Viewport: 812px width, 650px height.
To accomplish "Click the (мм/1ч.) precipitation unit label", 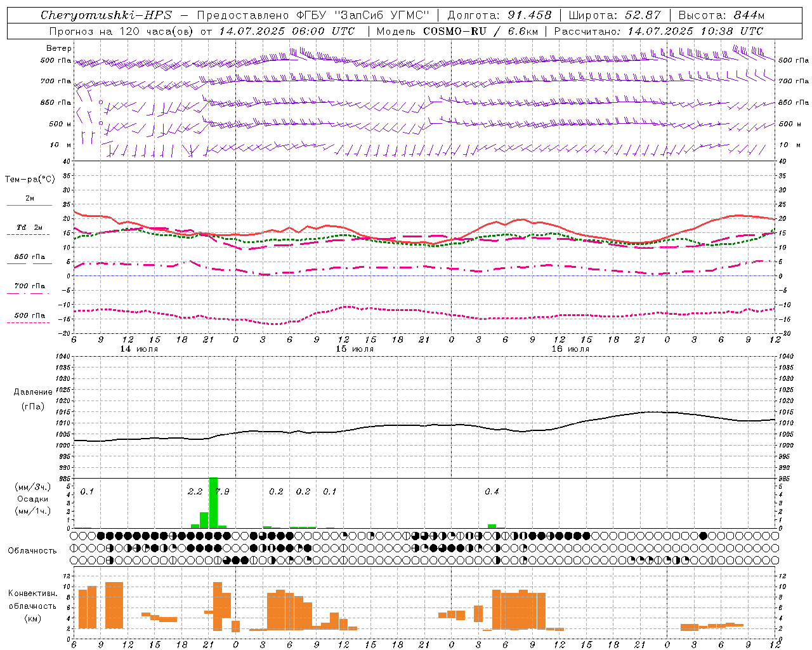I will click(33, 511).
